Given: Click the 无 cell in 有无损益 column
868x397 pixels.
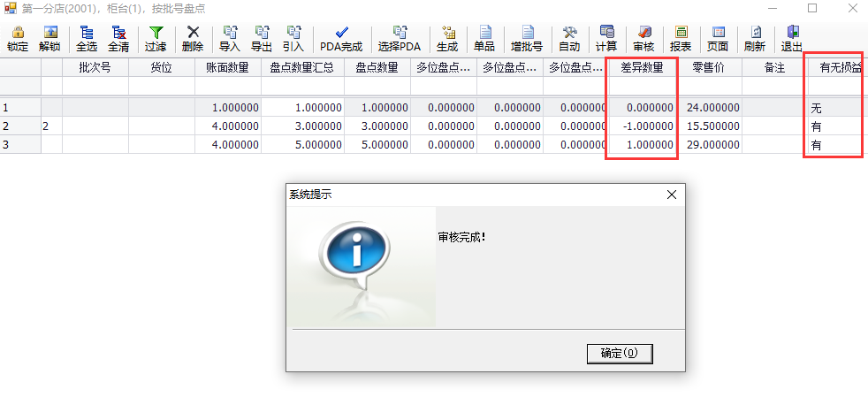Looking at the screenshot, I should click(838, 108).
